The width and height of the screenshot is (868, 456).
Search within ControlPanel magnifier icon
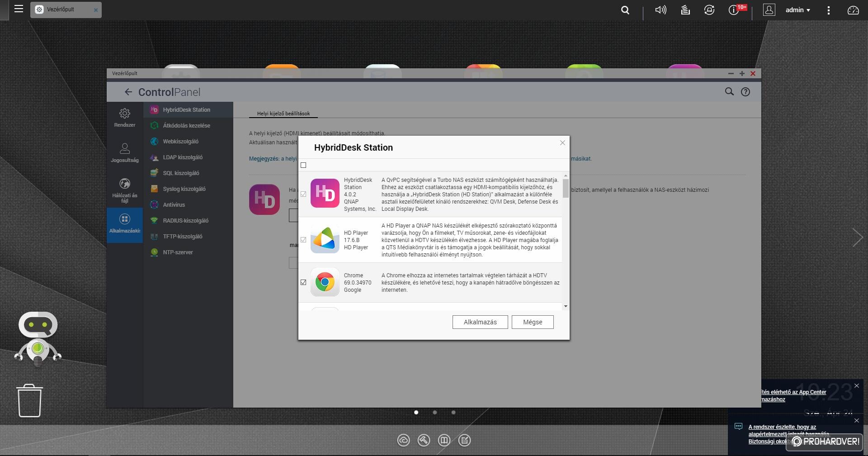729,92
